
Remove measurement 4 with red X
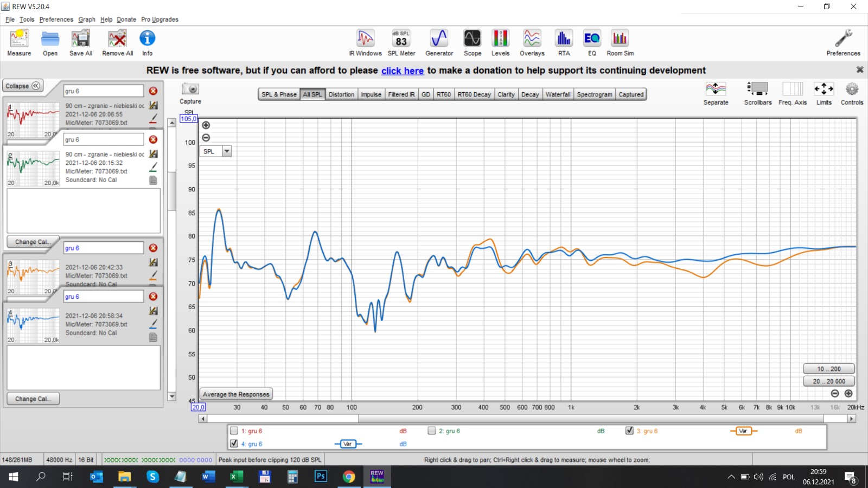[154, 297]
